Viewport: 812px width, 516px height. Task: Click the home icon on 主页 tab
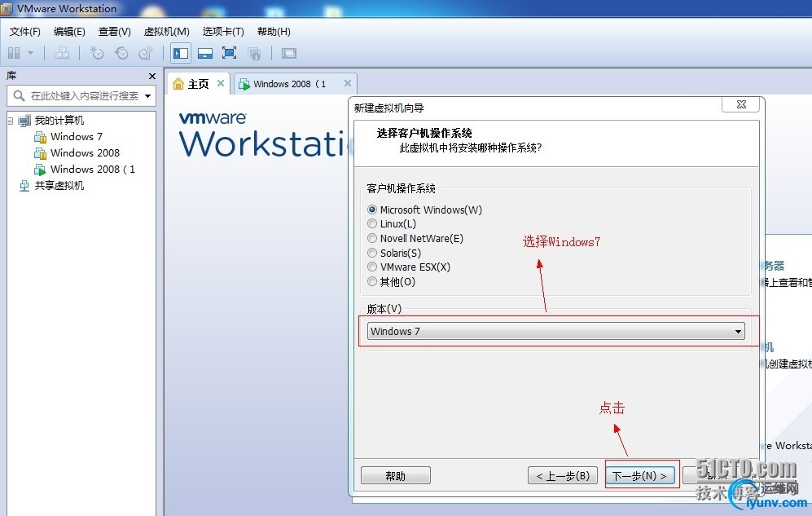(x=178, y=83)
